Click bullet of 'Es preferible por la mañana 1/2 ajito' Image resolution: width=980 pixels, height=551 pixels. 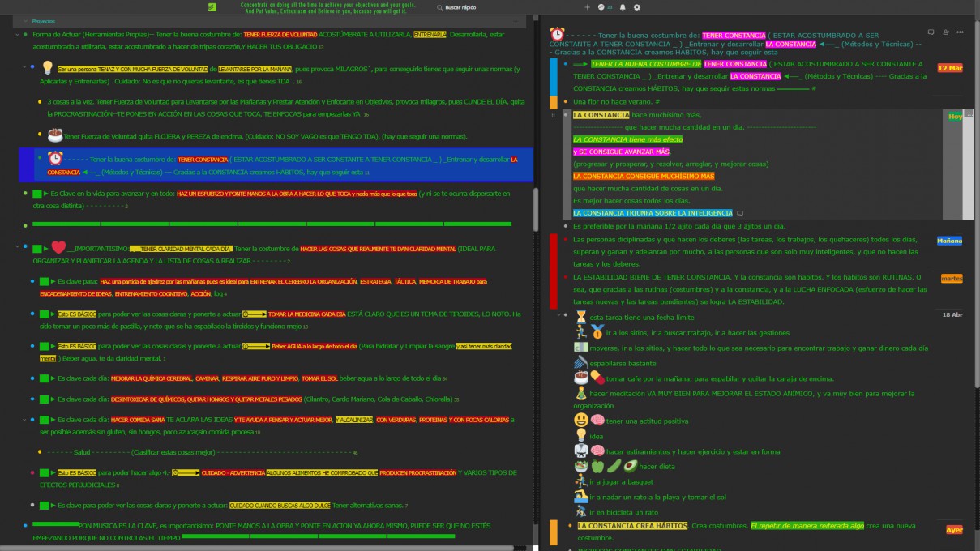[x=565, y=226]
